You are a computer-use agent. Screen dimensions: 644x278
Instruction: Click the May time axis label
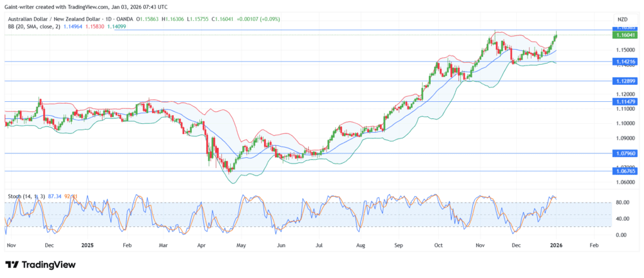[x=241, y=245]
